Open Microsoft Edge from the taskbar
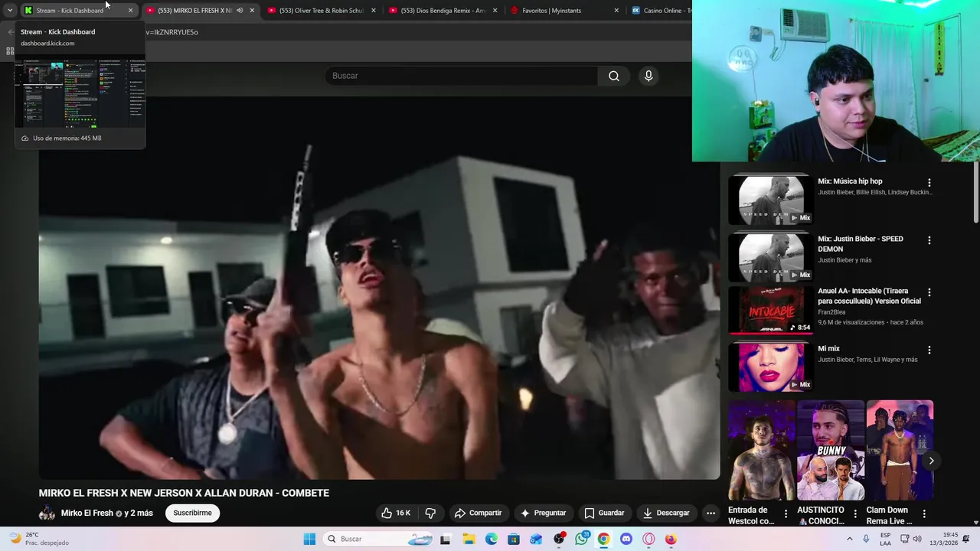 pyautogui.click(x=491, y=539)
